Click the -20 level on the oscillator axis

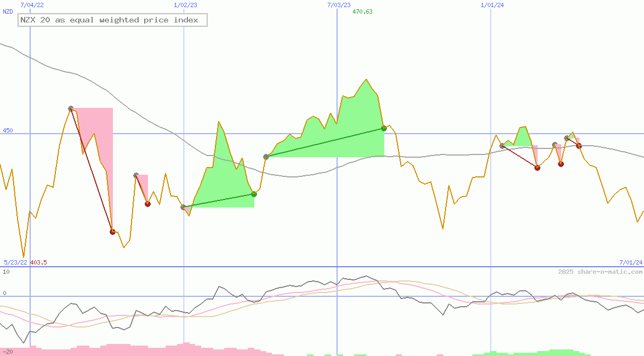[x=8, y=352]
